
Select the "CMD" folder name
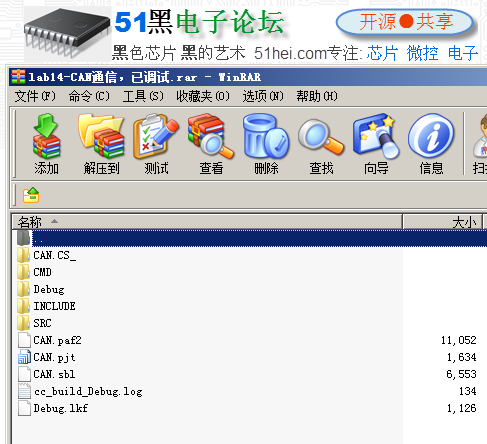[x=42, y=272]
